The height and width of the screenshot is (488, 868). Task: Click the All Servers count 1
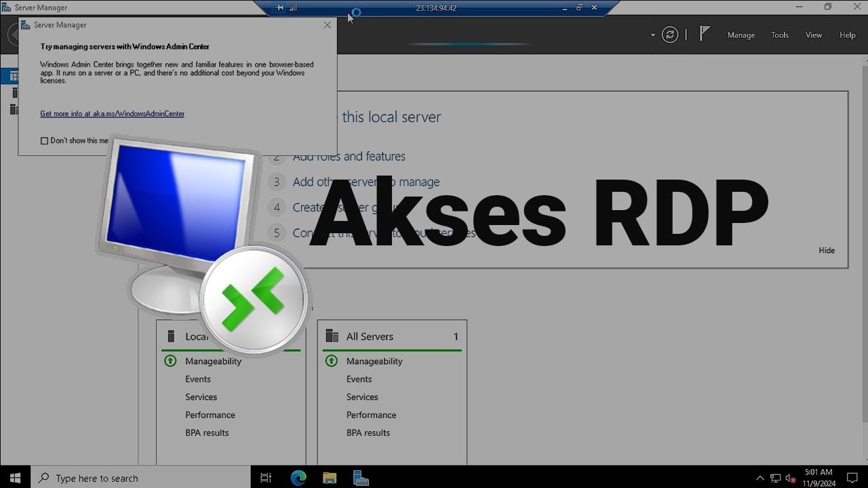456,337
